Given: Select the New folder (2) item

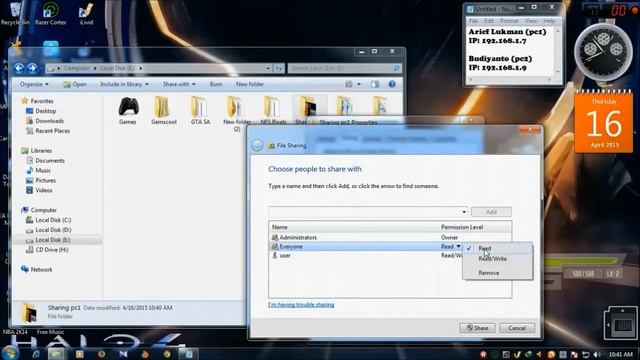Looking at the screenshot, I should 237,114.
